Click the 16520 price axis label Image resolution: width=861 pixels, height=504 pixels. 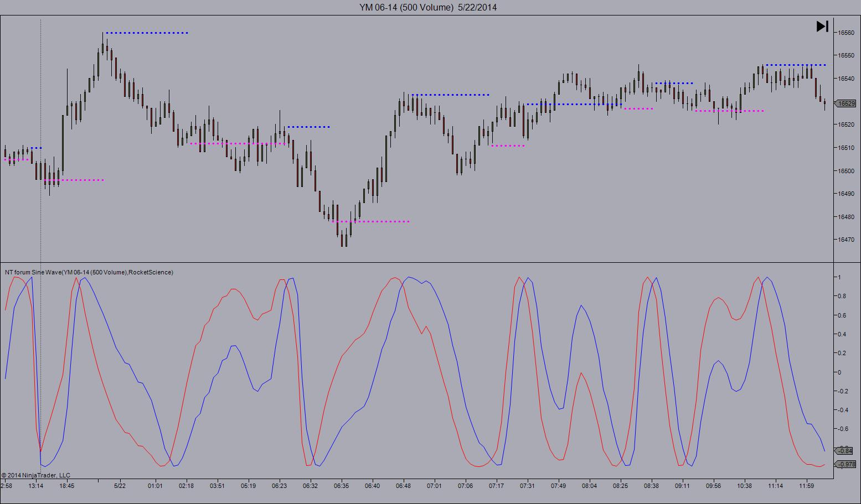(845, 124)
